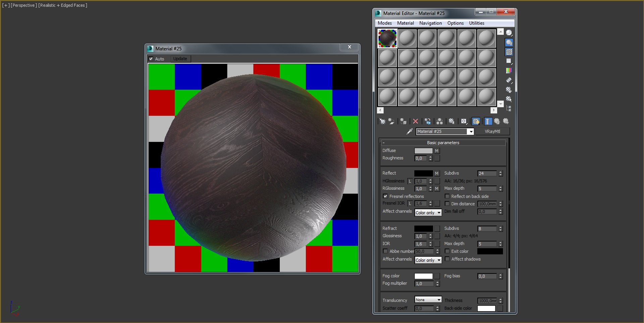Screen dimensions: 644x323
Task: Open the Navigation menu
Action: click(430, 23)
